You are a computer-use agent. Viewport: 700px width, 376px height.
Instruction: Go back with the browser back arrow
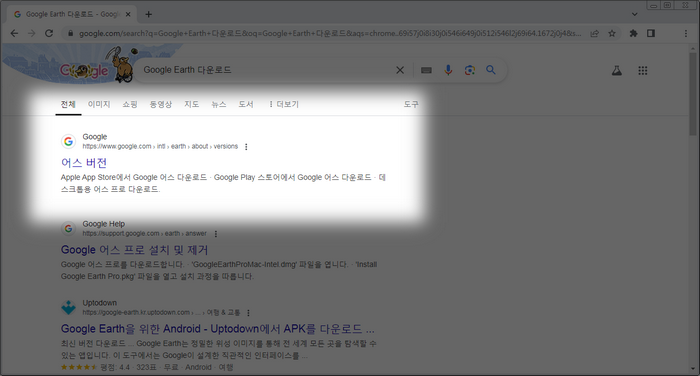[x=14, y=33]
